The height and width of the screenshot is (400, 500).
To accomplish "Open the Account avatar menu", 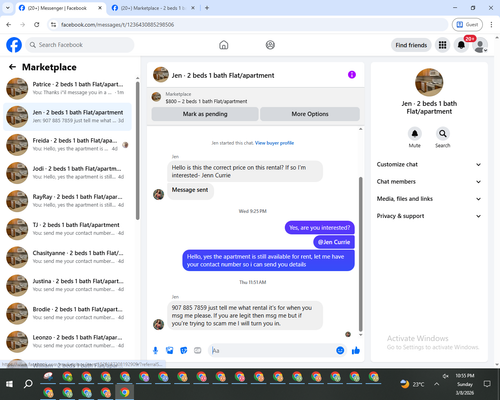I will (480, 45).
